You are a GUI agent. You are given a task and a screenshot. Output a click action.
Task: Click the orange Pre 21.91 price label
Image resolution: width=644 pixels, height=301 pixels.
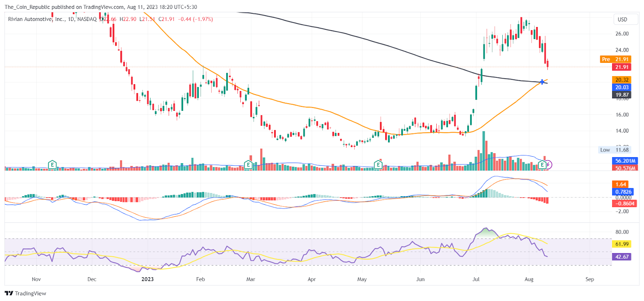point(615,59)
